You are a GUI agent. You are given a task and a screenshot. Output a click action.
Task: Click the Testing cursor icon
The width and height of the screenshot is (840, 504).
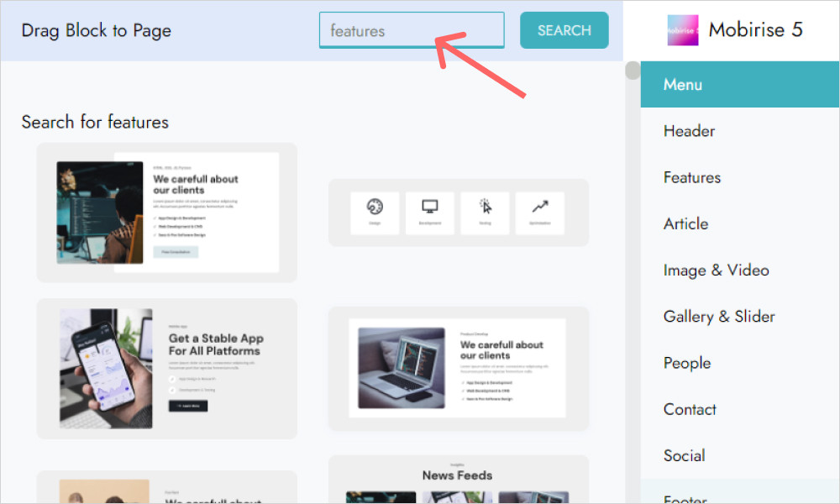[x=485, y=207]
